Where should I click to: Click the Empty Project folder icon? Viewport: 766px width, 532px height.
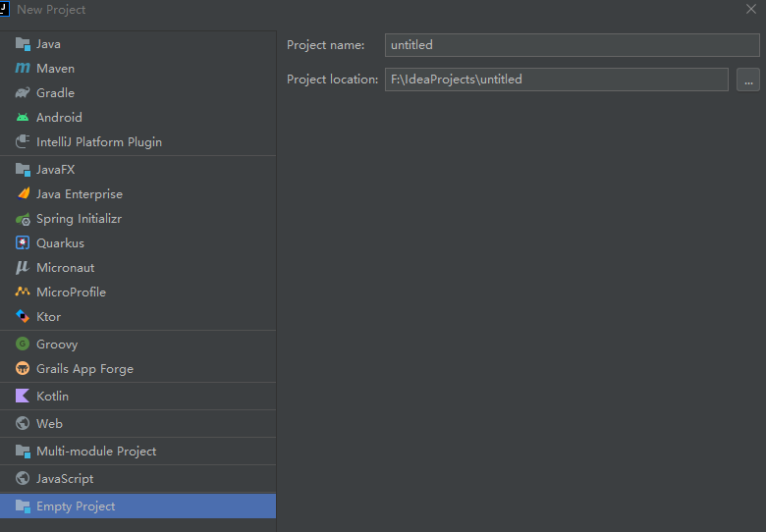pyautogui.click(x=23, y=506)
